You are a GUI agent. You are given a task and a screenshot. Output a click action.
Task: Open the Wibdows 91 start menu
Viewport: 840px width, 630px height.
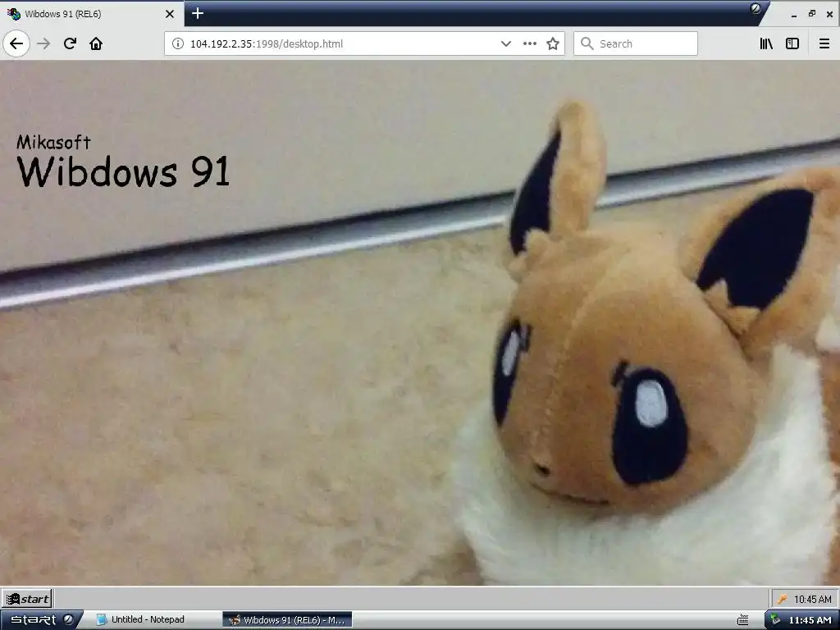tap(27, 598)
